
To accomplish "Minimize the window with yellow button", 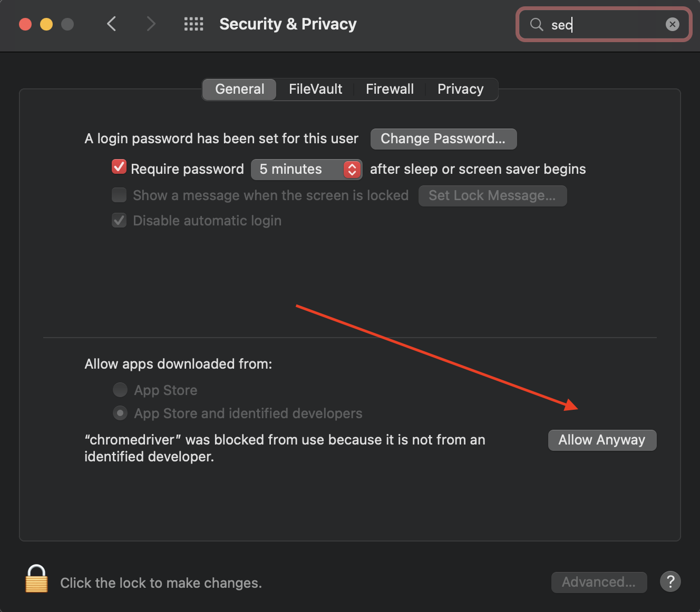I will pos(46,24).
